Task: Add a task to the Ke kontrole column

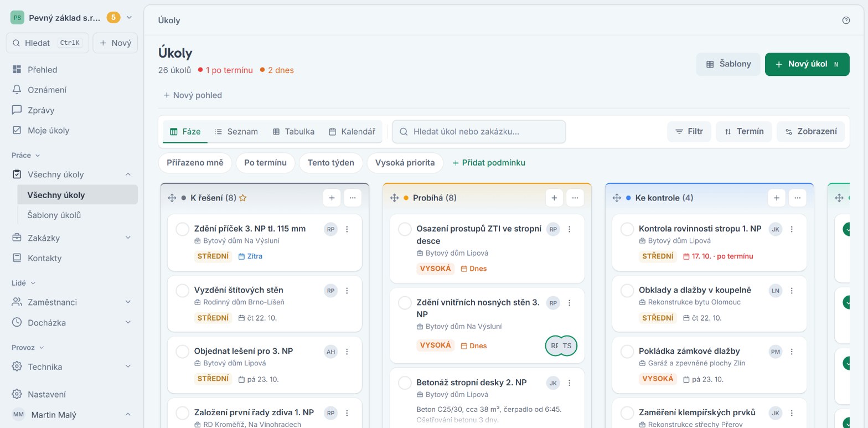Action: [777, 198]
